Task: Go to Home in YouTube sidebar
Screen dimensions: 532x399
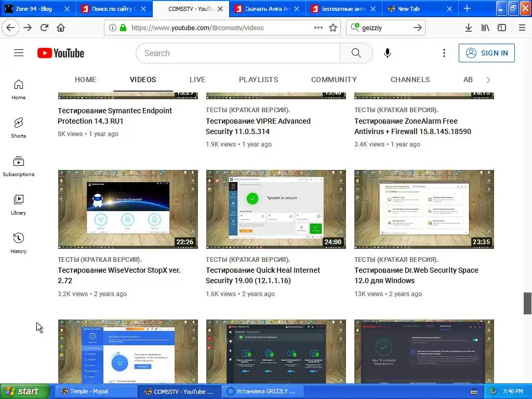Action: click(18, 89)
